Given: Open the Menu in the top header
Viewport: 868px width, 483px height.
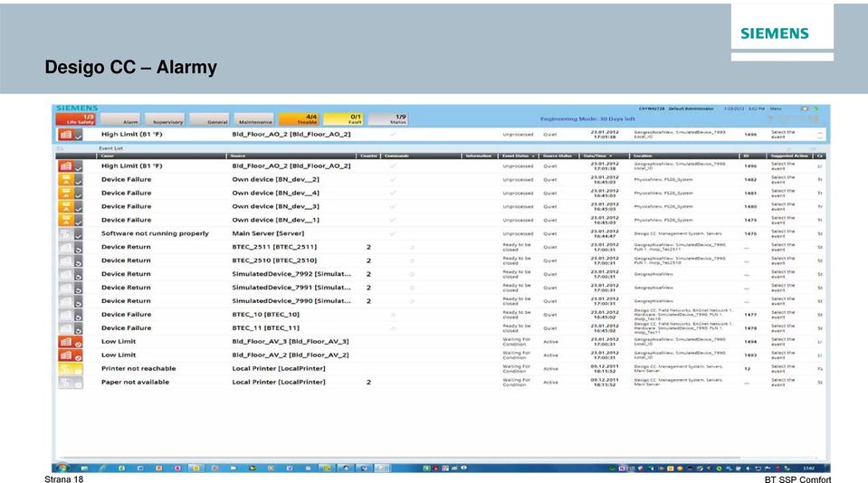Looking at the screenshot, I should click(776, 109).
